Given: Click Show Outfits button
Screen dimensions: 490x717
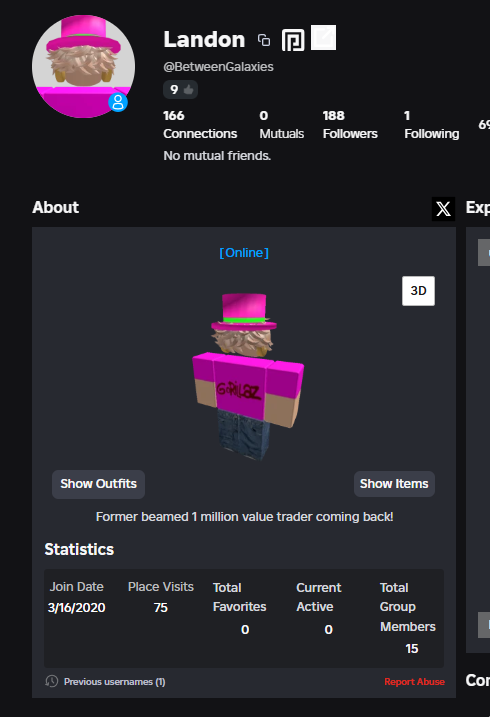Looking at the screenshot, I should coord(98,484).
